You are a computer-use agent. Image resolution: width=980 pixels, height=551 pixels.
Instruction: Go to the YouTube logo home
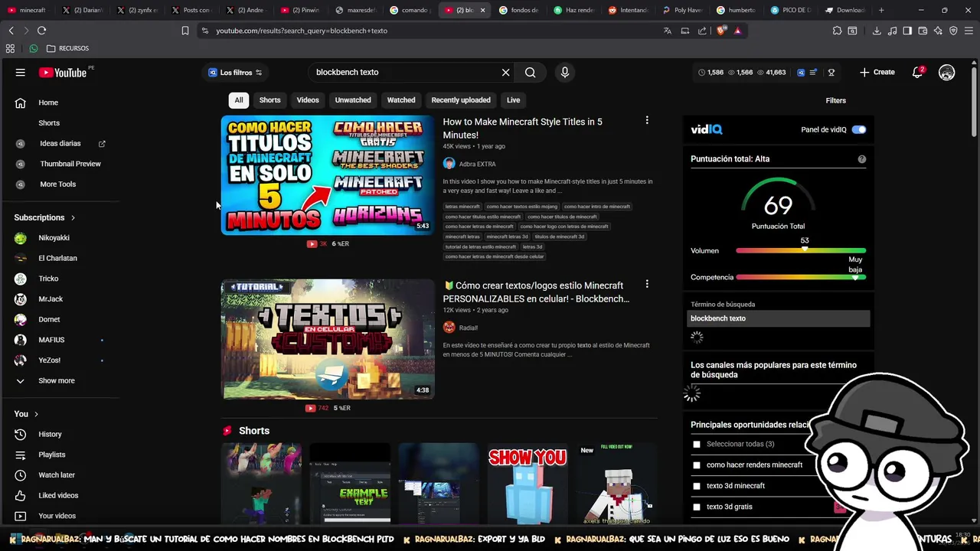point(63,73)
